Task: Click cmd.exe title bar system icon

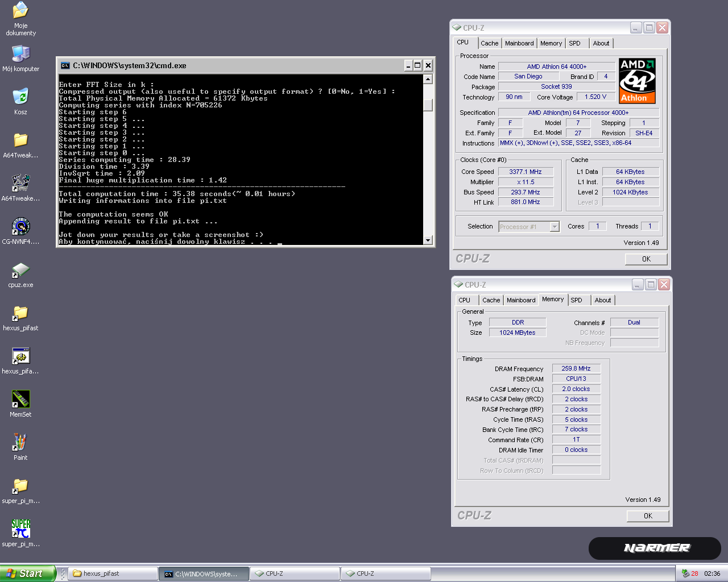Action: tap(65, 65)
